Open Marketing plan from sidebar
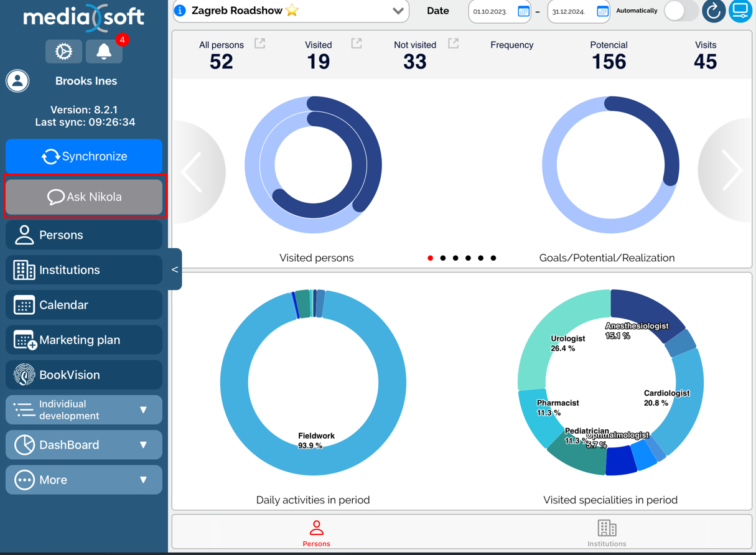Screen dimensions: 756x555 (84, 340)
